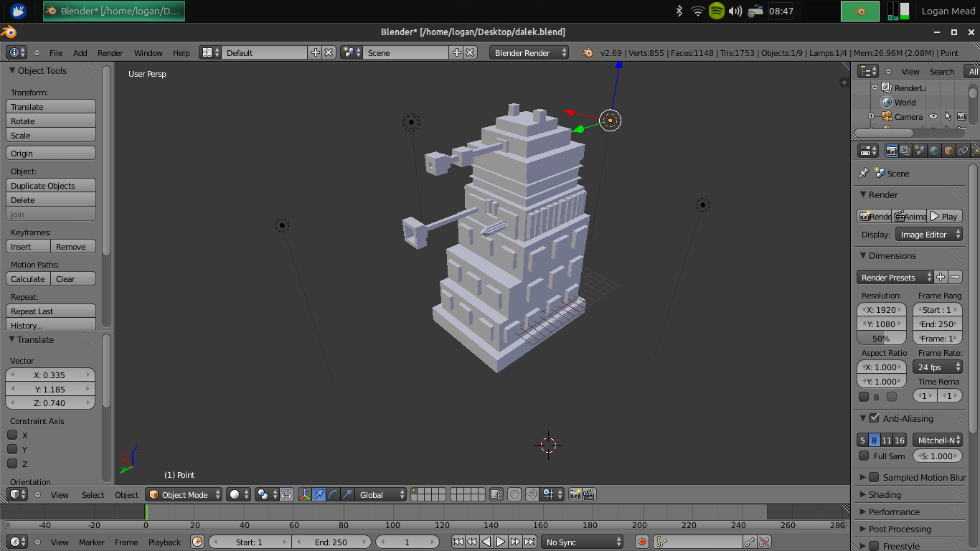Click the OpenGL render active viewport camera icon
Viewport: 980px width, 551px height.
575,494
